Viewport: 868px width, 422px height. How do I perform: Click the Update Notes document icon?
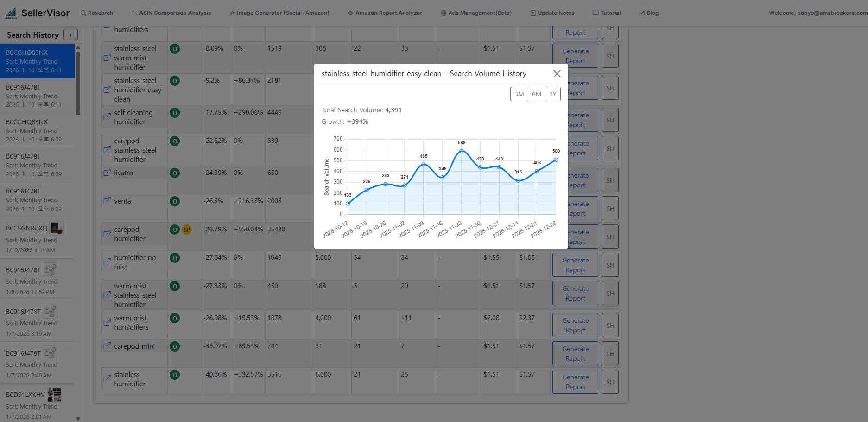pyautogui.click(x=532, y=13)
